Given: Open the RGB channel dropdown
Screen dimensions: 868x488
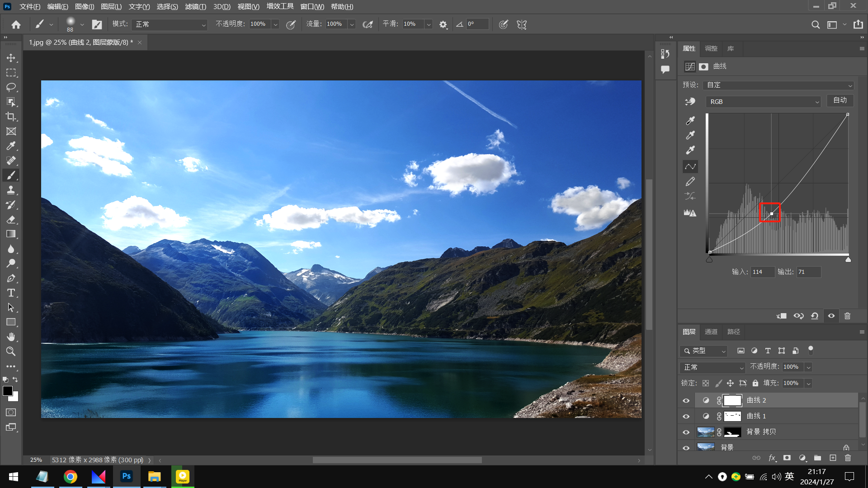Looking at the screenshot, I should [763, 102].
